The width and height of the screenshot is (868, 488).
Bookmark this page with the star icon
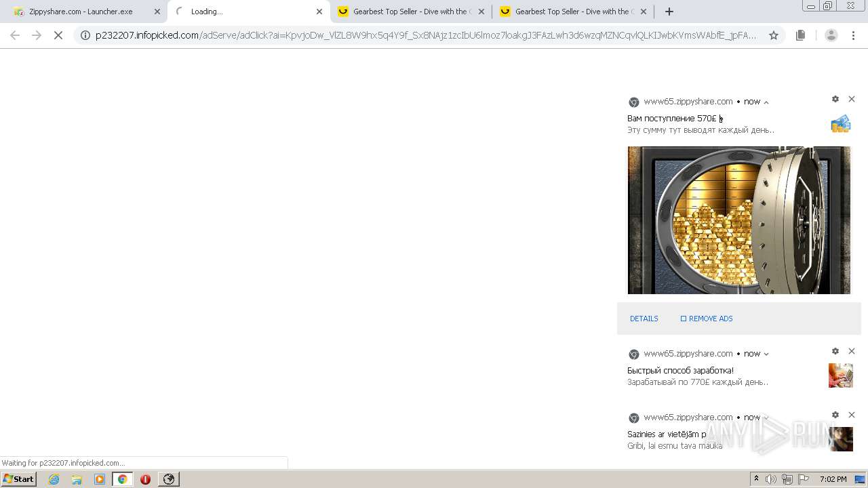pyautogui.click(x=774, y=35)
